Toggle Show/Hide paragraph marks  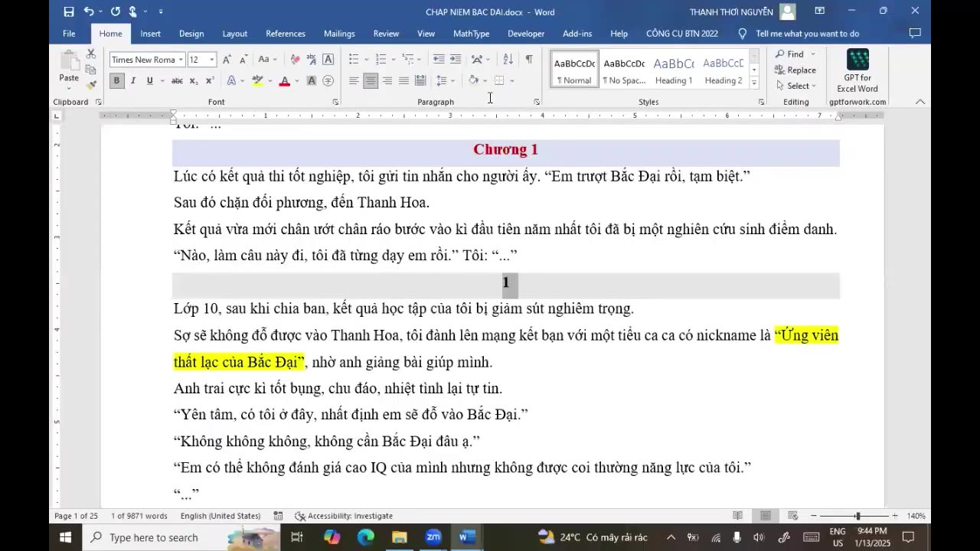528,60
